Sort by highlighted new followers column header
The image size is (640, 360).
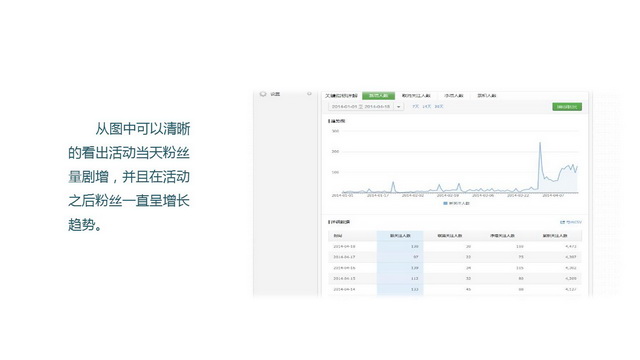[400, 236]
